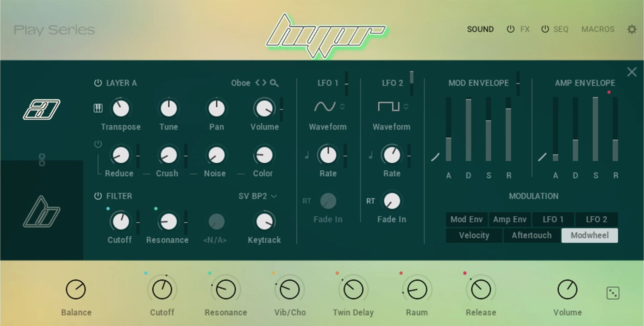Change LFO 1 waveform using its selector chevrons

[x=343, y=106]
